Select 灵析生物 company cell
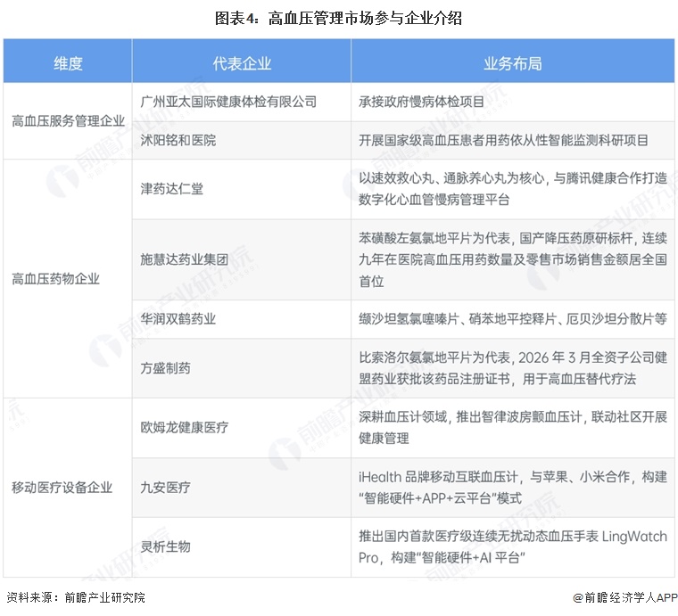 242,546
